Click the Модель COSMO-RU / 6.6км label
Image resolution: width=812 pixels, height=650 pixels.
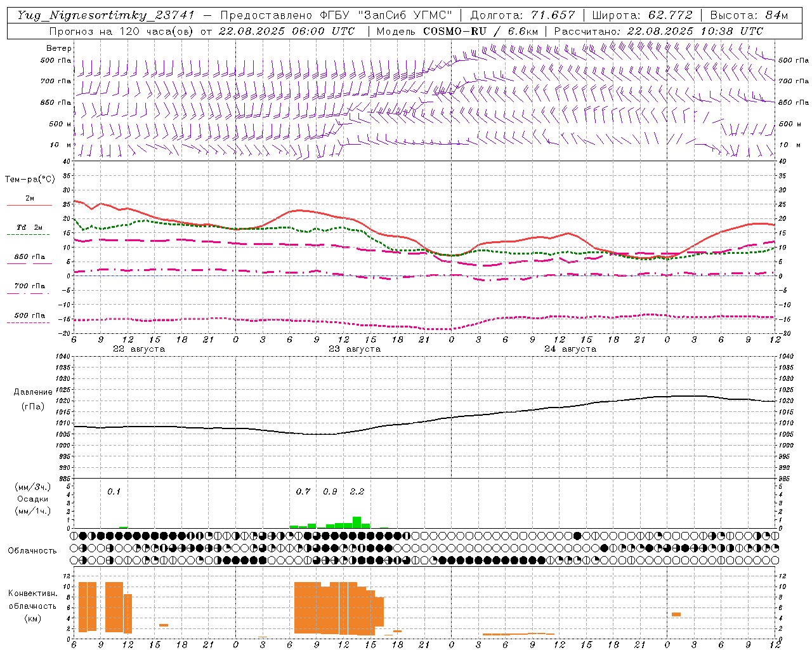457,31
